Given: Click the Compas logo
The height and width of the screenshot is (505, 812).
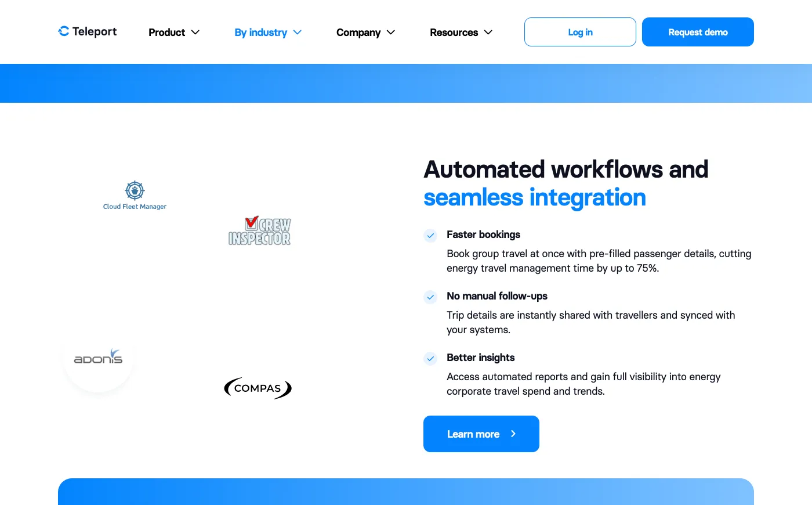Looking at the screenshot, I should [258, 388].
